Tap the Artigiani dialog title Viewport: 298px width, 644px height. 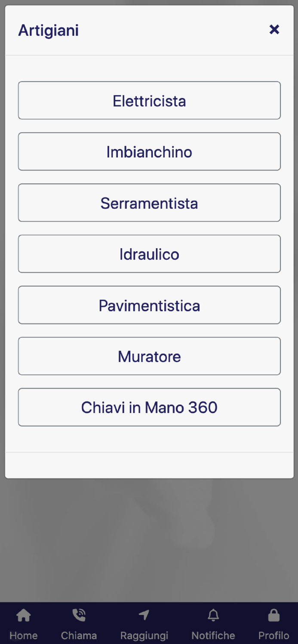pos(48,30)
